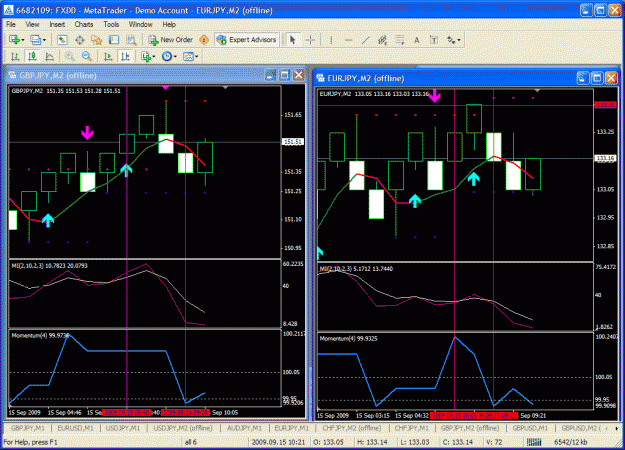
Task: Launch MetaEditor with the yellow diamond icon
Action: (x=204, y=40)
